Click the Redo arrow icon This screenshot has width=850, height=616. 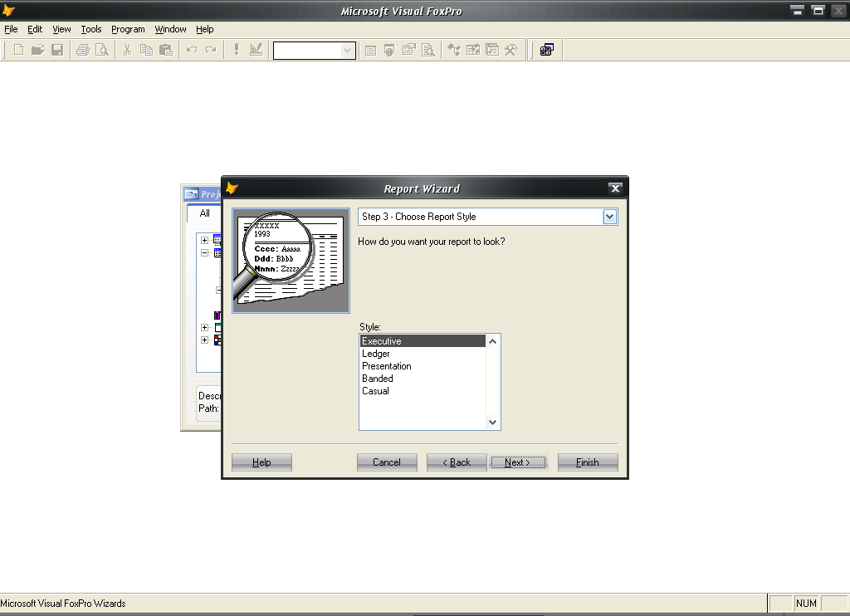tap(211, 50)
